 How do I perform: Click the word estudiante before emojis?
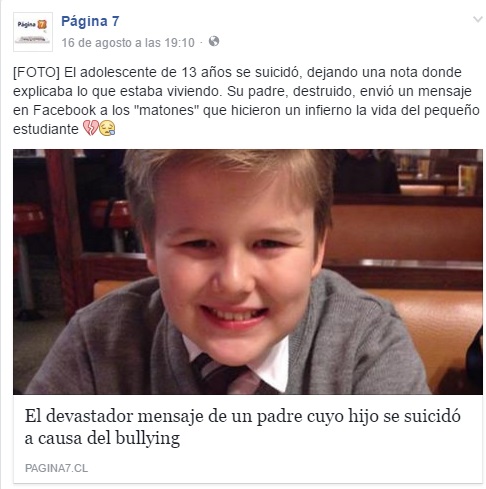[x=46, y=129]
